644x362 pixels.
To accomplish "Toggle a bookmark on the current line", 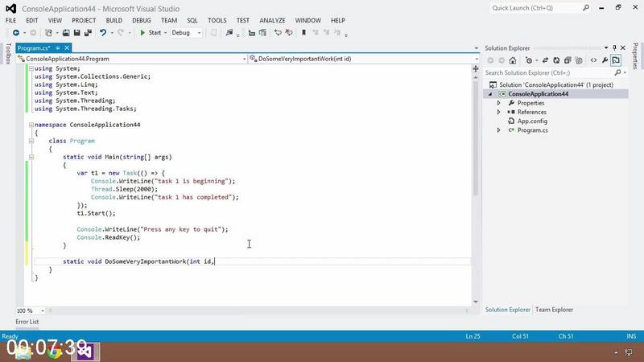I will click(304, 33).
